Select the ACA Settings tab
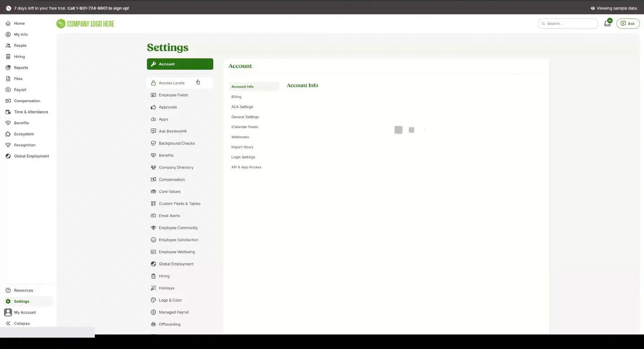The image size is (644, 349). (x=242, y=107)
